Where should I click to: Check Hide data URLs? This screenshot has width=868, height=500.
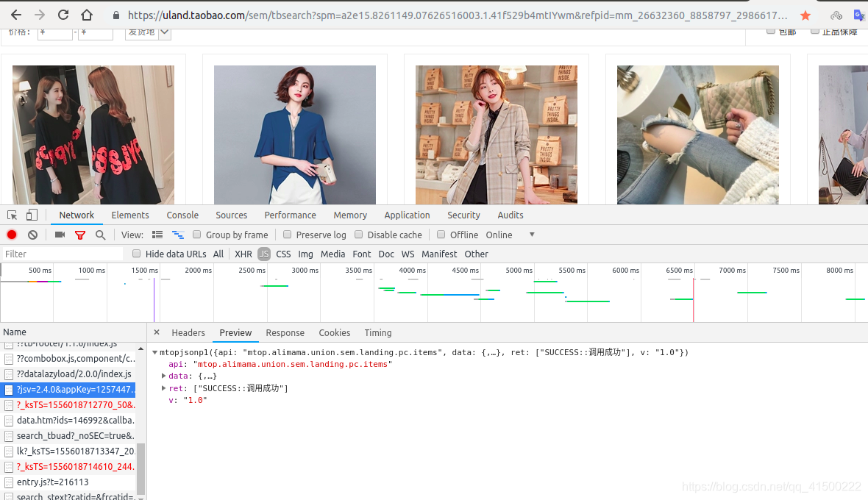pyautogui.click(x=136, y=254)
